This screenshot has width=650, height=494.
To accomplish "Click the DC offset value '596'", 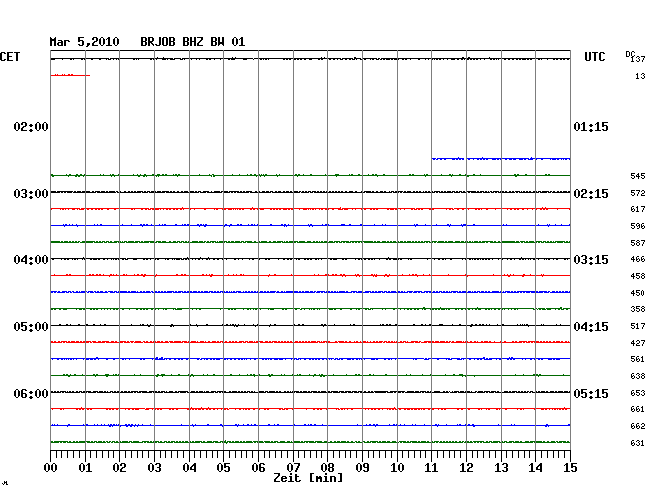I will pyautogui.click(x=638, y=226).
